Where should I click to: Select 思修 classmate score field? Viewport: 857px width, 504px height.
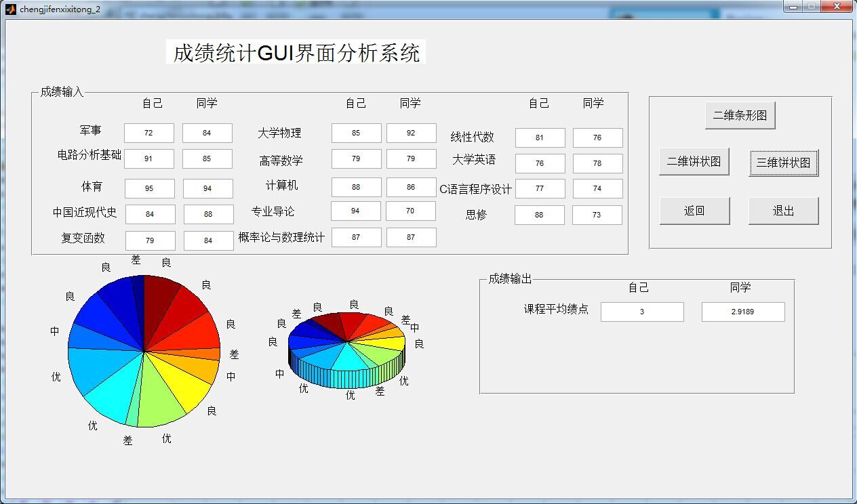pos(597,215)
